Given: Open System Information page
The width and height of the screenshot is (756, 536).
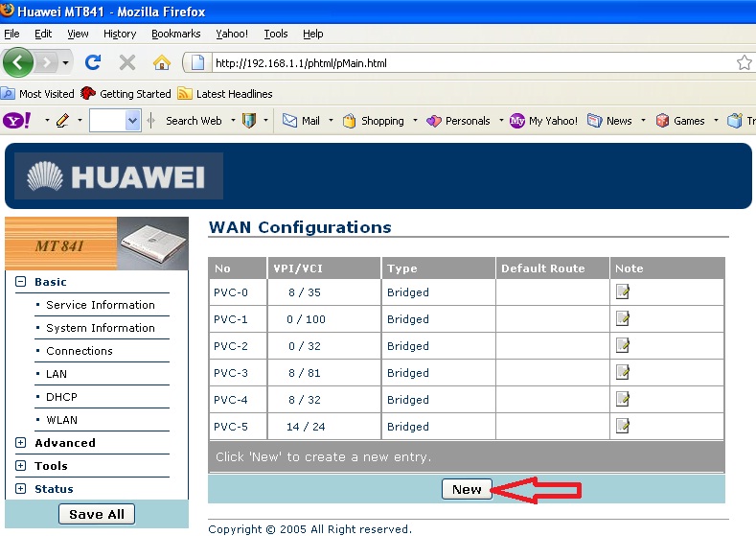Looking at the screenshot, I should pos(101,328).
